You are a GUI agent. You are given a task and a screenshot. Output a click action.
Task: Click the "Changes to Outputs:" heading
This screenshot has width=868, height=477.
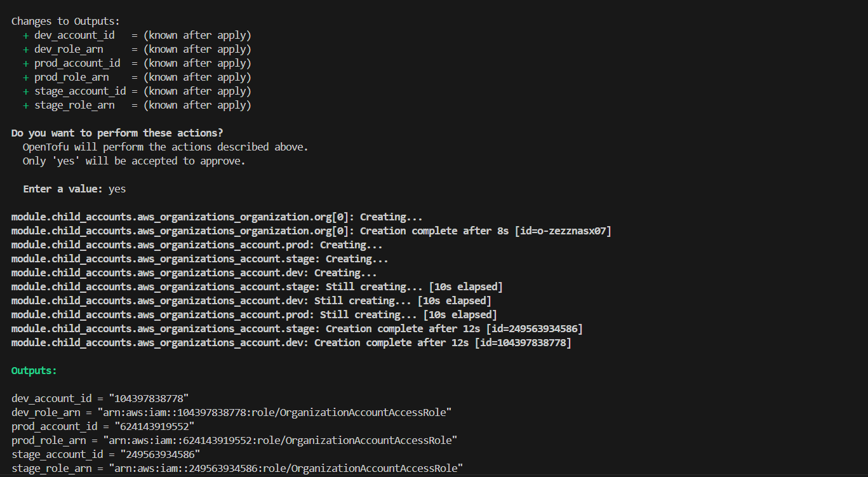coord(65,21)
